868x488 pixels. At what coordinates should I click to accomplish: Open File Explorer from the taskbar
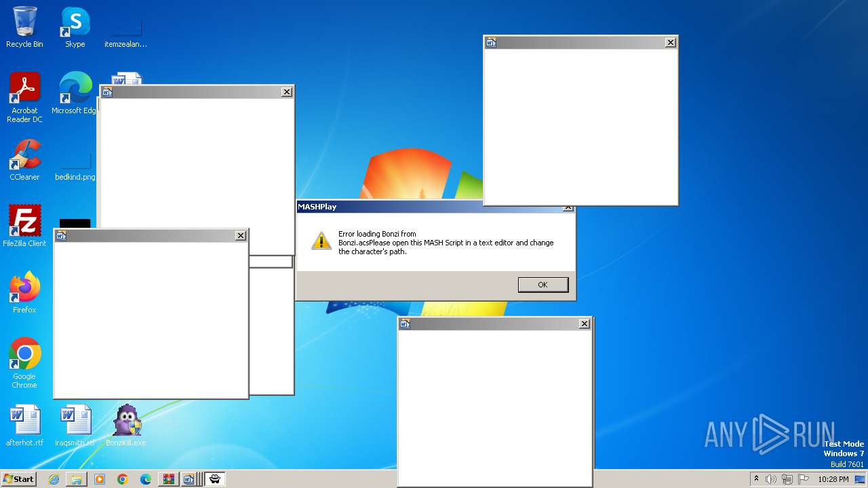point(77,479)
